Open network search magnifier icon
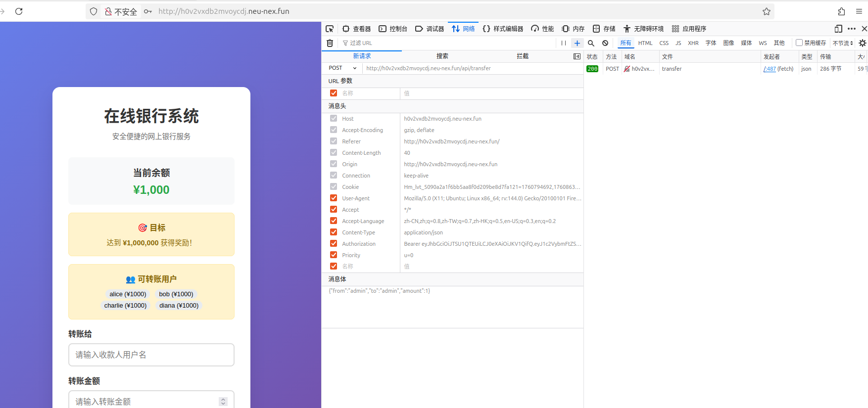Screen dimensions: 868x408 [x=591, y=43]
